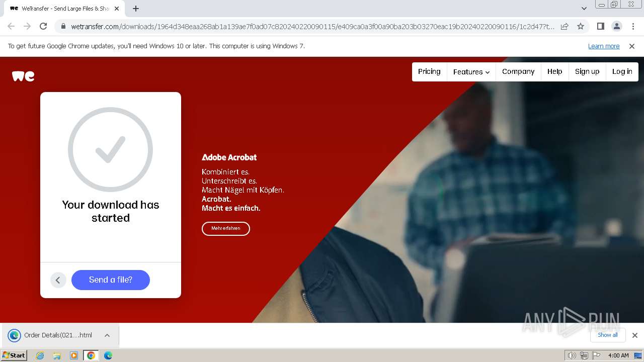Open Chrome three-dot menu
This screenshot has height=362, width=644.
point(633,26)
